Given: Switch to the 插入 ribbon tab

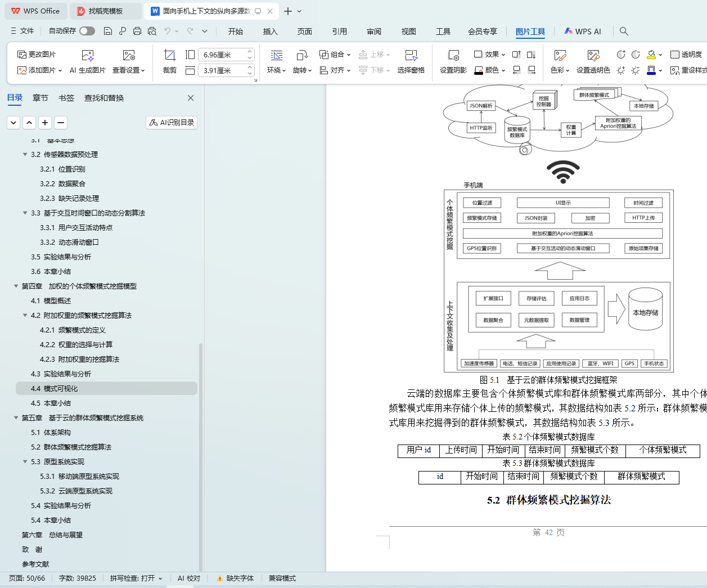Looking at the screenshot, I should click(270, 32).
